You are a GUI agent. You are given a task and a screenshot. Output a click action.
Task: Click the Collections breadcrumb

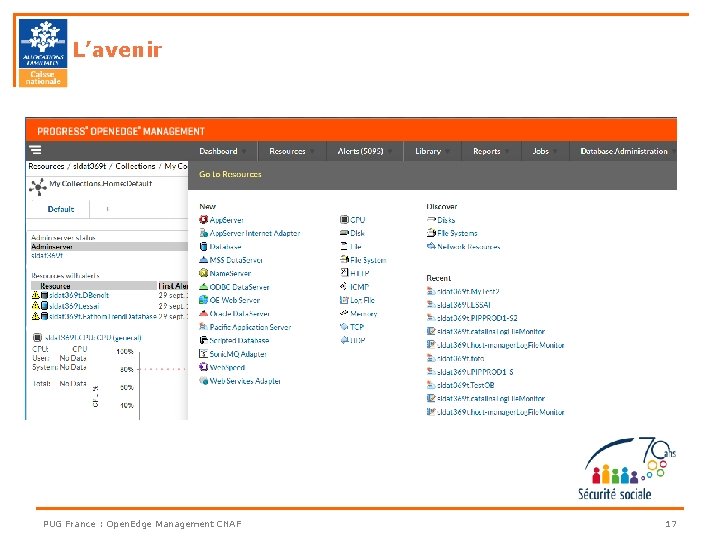135,166
